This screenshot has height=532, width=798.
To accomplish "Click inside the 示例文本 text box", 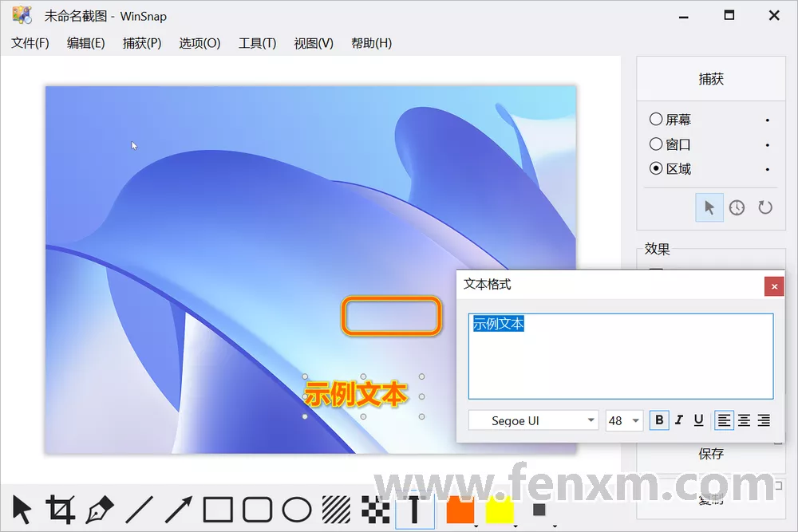I will point(620,356).
